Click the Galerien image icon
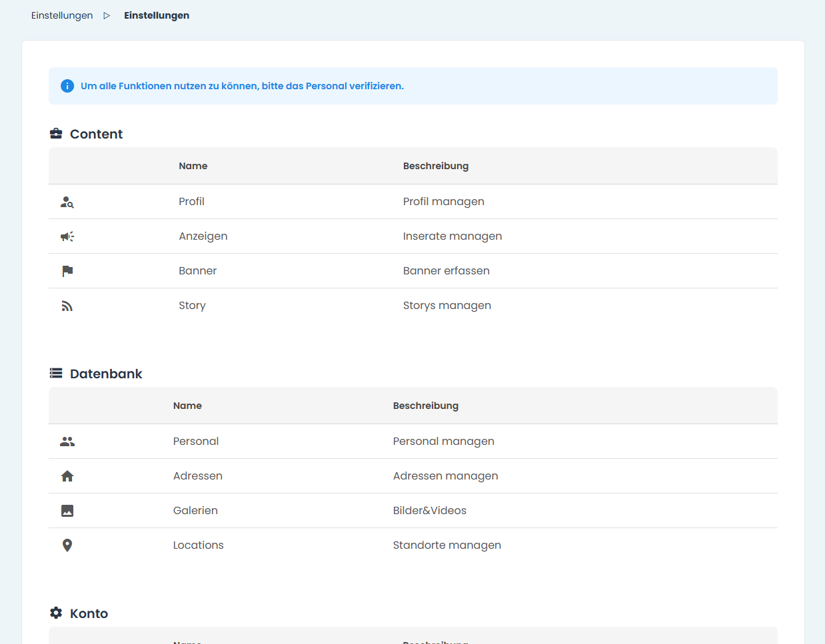Viewport: 825px width, 644px height. point(67,511)
